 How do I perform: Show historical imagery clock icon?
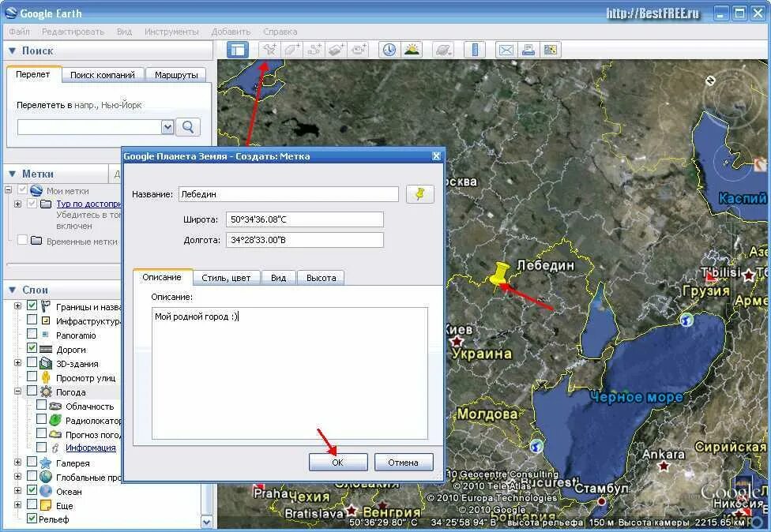pos(389,50)
